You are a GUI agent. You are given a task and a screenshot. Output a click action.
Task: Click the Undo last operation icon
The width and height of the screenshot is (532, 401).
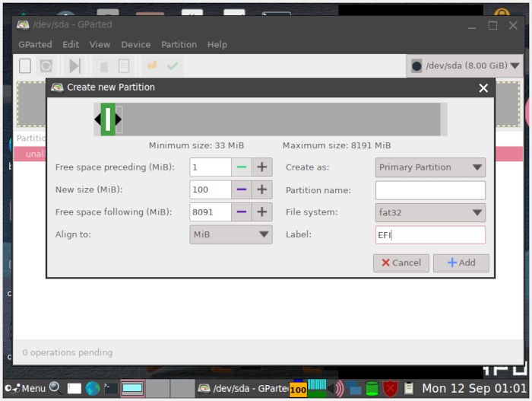(152, 65)
